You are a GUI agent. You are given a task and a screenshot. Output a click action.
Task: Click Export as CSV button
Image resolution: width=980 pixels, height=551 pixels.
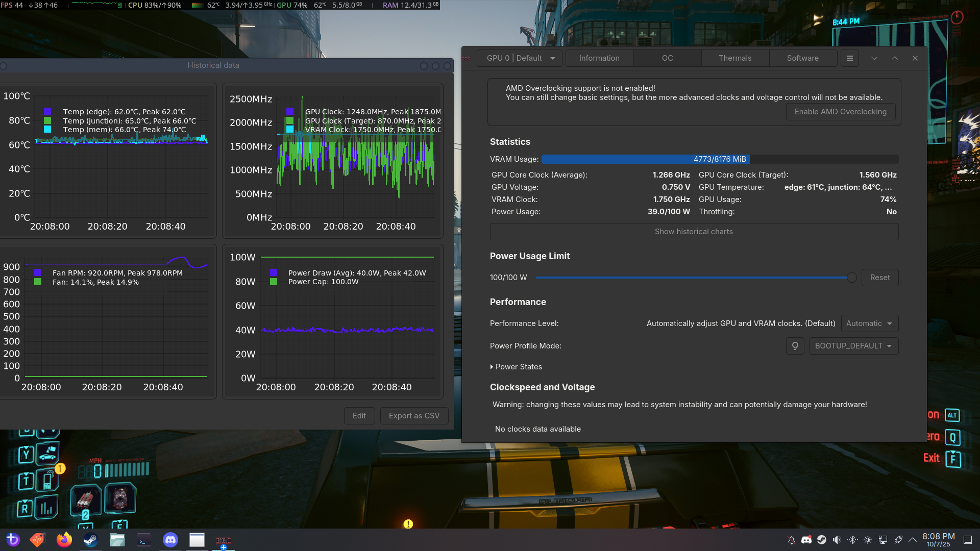pyautogui.click(x=414, y=416)
